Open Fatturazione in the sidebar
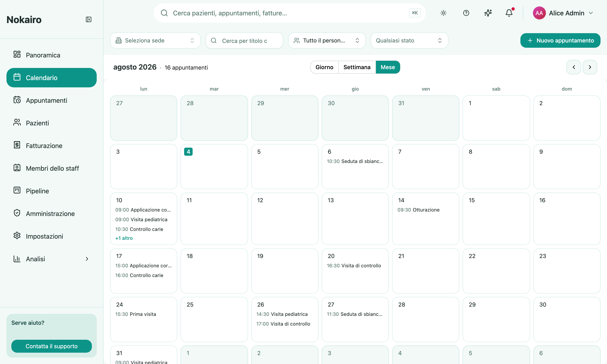Image resolution: width=607 pixels, height=364 pixels. (52, 146)
